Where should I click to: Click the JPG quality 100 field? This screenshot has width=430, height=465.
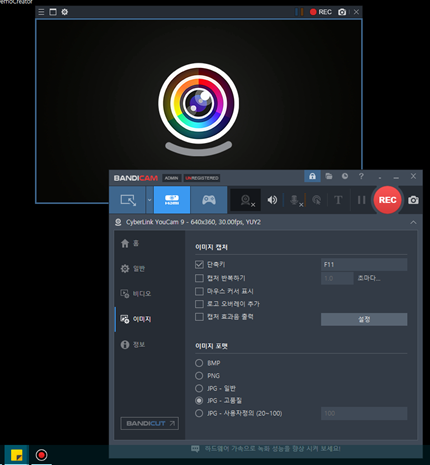pos(364,413)
